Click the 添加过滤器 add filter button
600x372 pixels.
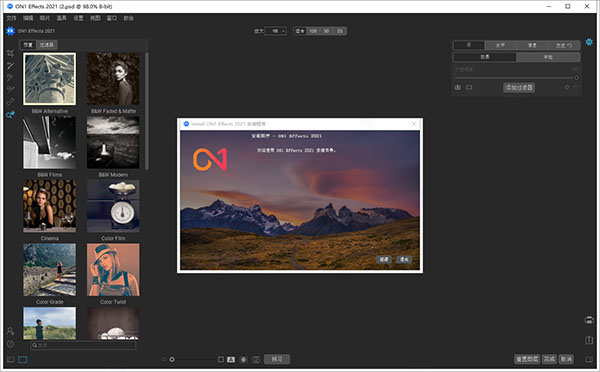click(x=519, y=87)
